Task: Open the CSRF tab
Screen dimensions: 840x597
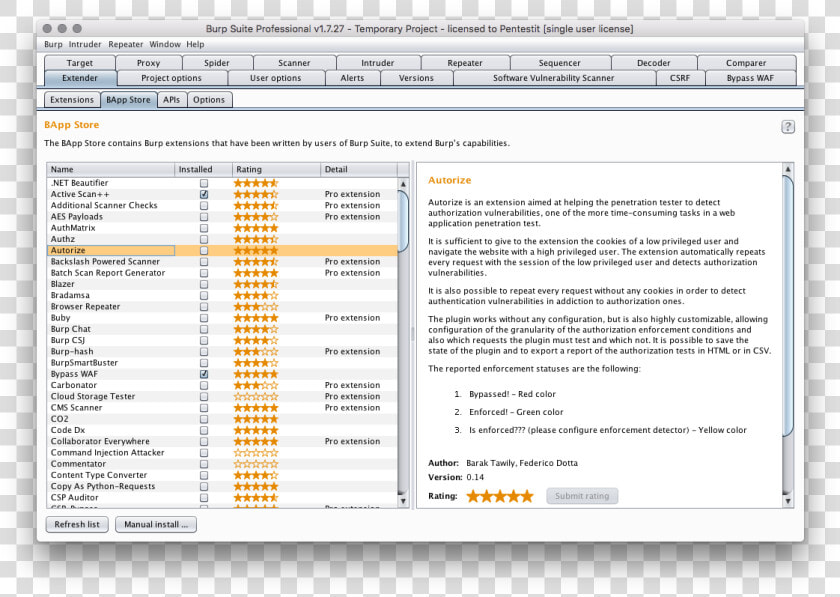Action: pyautogui.click(x=680, y=78)
